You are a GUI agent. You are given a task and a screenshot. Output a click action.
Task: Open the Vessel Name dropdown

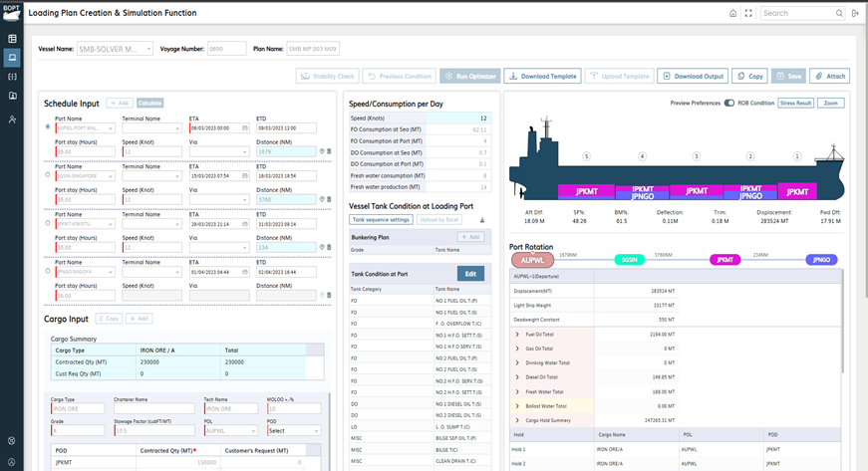click(x=115, y=48)
